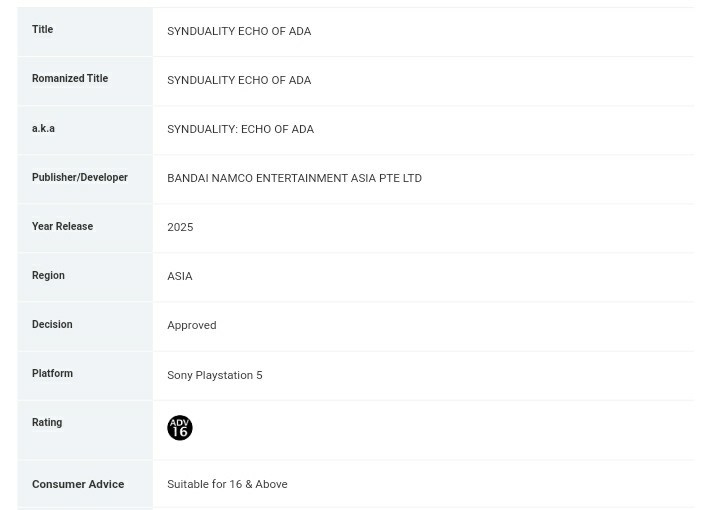Click the "Consumer Advice" label
This screenshot has height=510, width=720.
(78, 484)
